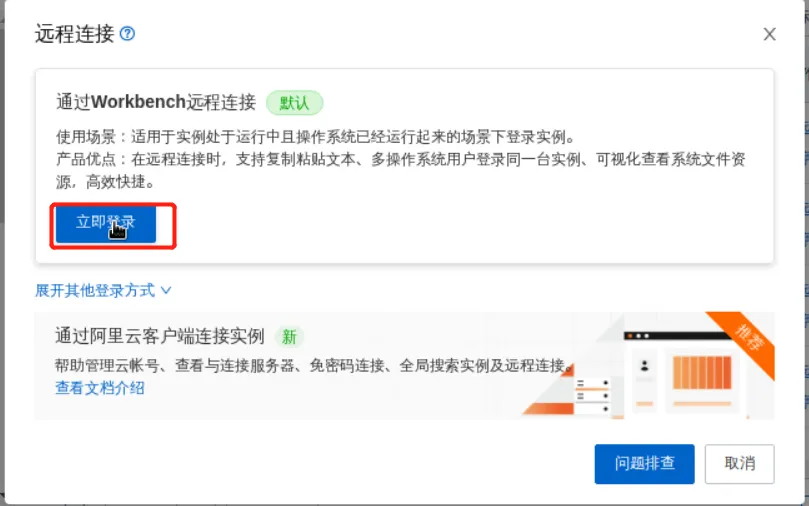Click the window dots in illustration header

coord(638,336)
